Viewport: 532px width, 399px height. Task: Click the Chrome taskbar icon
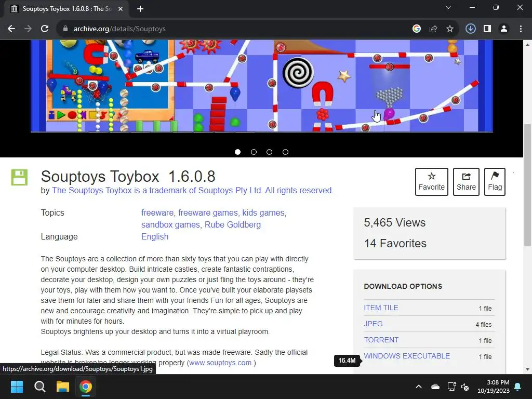point(86,387)
